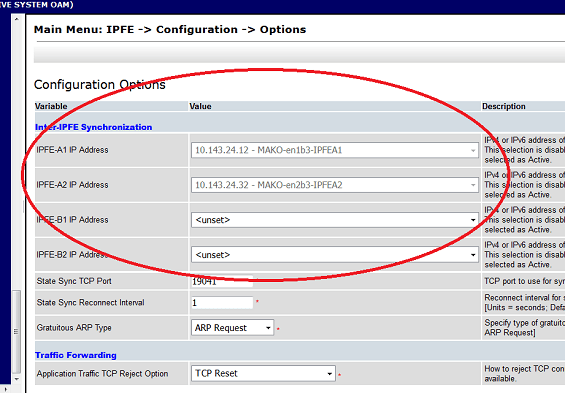Click the Description column header

click(504, 106)
